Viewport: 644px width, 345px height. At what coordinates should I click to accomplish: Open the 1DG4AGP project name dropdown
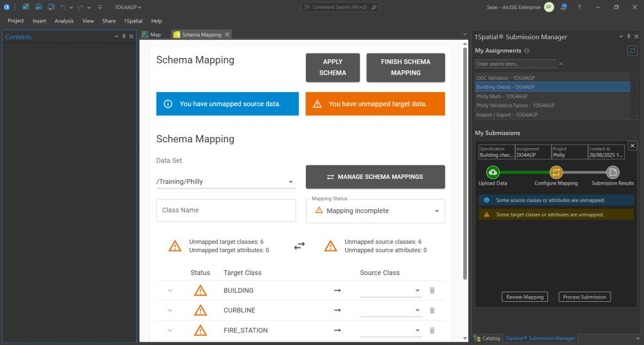point(128,7)
